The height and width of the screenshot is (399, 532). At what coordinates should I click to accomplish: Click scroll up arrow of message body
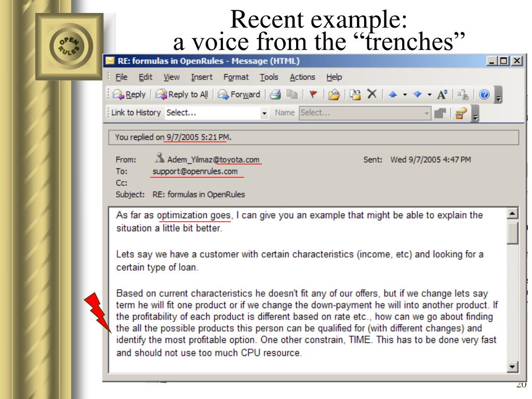[x=512, y=214]
